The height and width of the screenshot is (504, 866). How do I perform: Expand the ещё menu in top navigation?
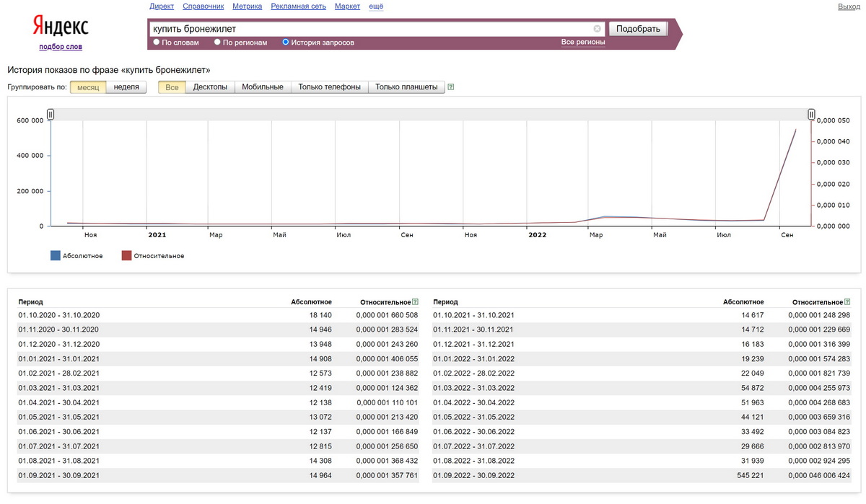click(376, 6)
